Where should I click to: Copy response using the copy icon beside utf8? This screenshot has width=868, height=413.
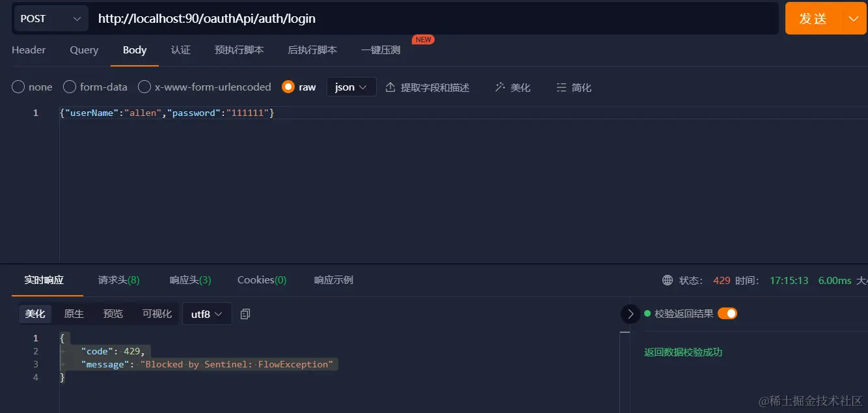[245, 314]
